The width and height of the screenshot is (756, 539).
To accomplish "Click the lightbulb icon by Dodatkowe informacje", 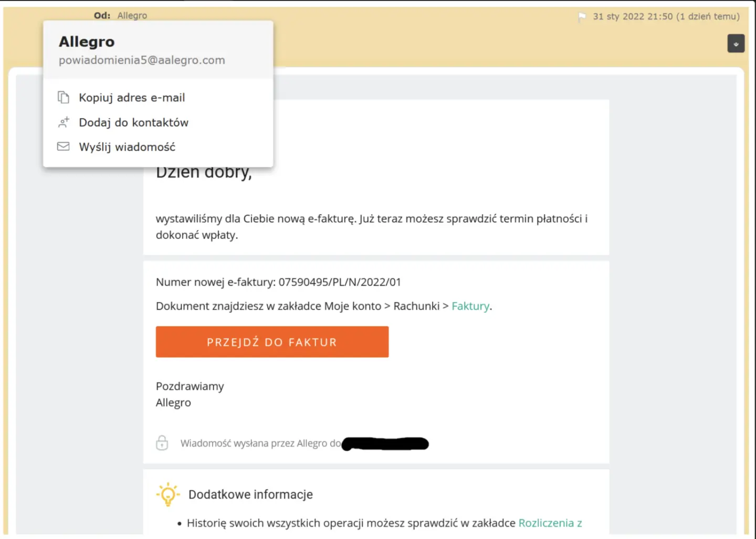I will pyautogui.click(x=168, y=494).
